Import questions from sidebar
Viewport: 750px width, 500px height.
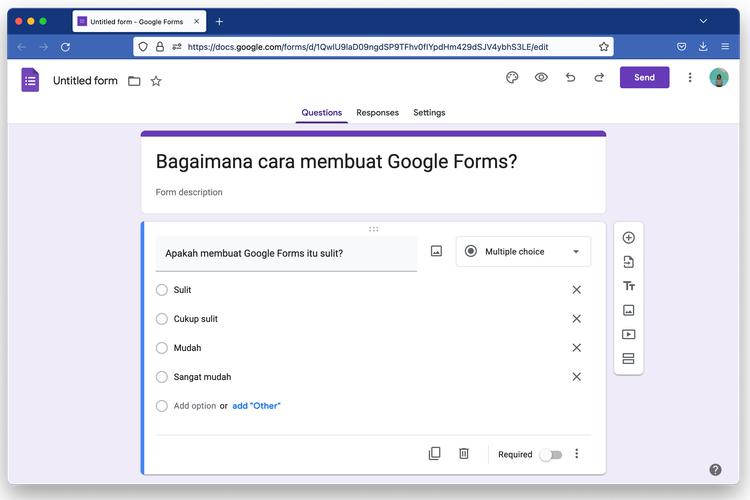629,262
